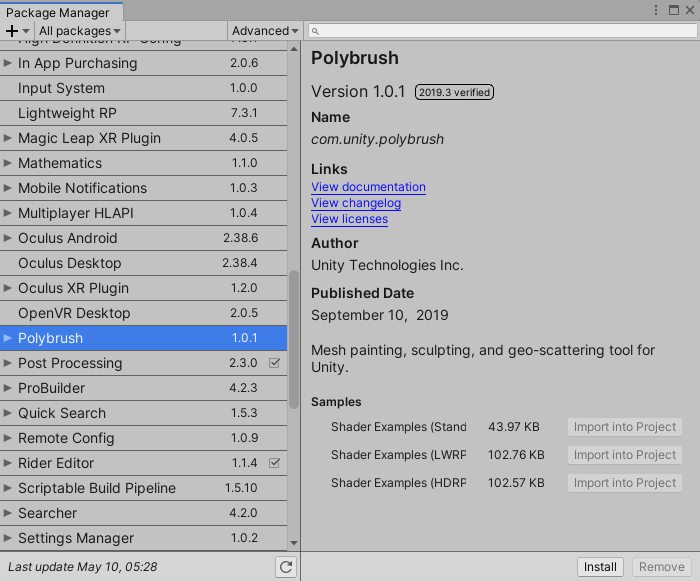The width and height of the screenshot is (700, 581).
Task: Click the 2019.3 verified badge
Action: 454,92
